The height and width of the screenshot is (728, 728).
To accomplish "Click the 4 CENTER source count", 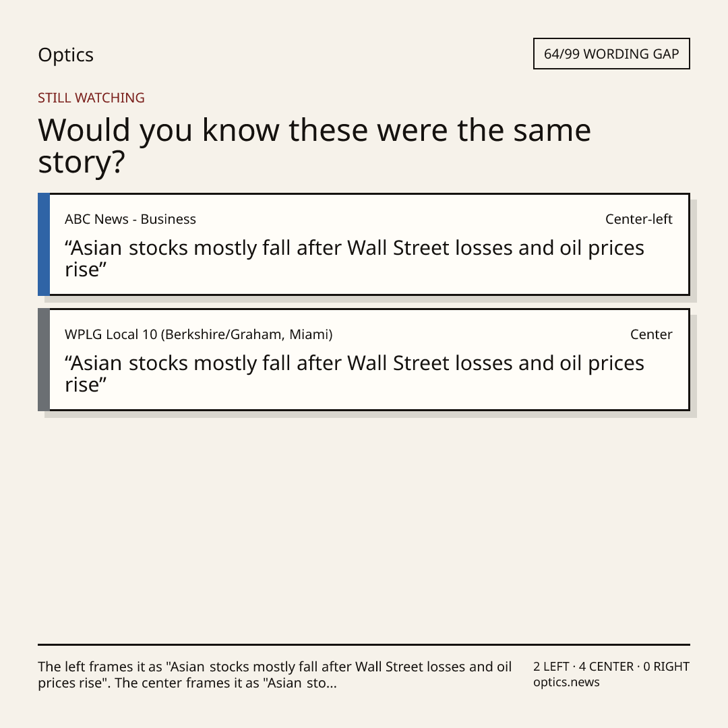I will tap(606, 667).
